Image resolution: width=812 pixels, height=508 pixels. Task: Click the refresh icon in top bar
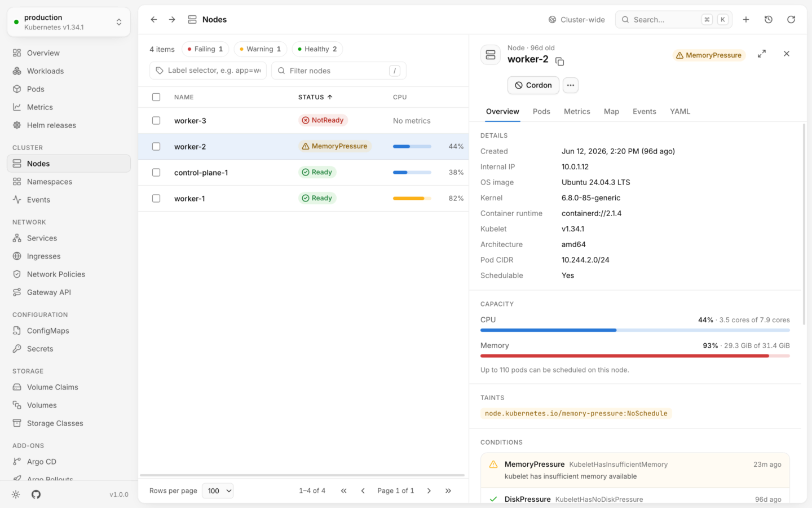tap(791, 19)
